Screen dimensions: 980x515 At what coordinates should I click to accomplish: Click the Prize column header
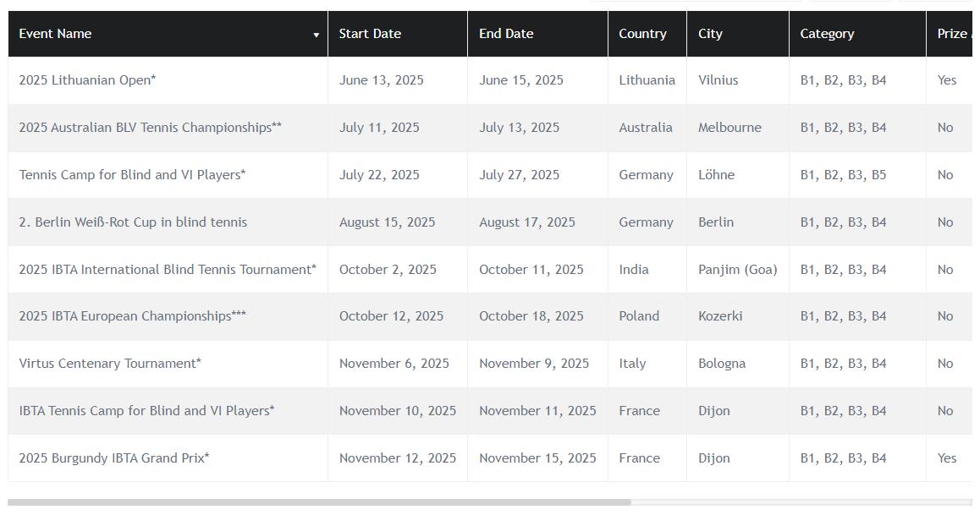click(952, 34)
